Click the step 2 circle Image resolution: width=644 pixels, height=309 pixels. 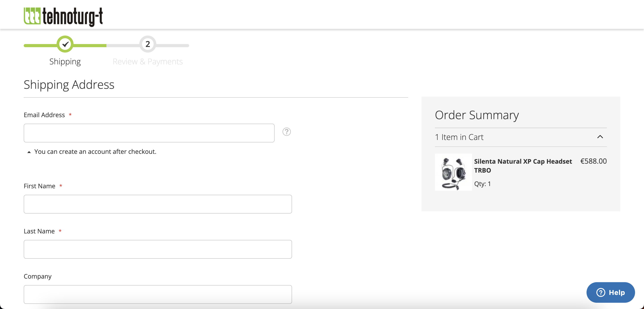click(x=148, y=44)
